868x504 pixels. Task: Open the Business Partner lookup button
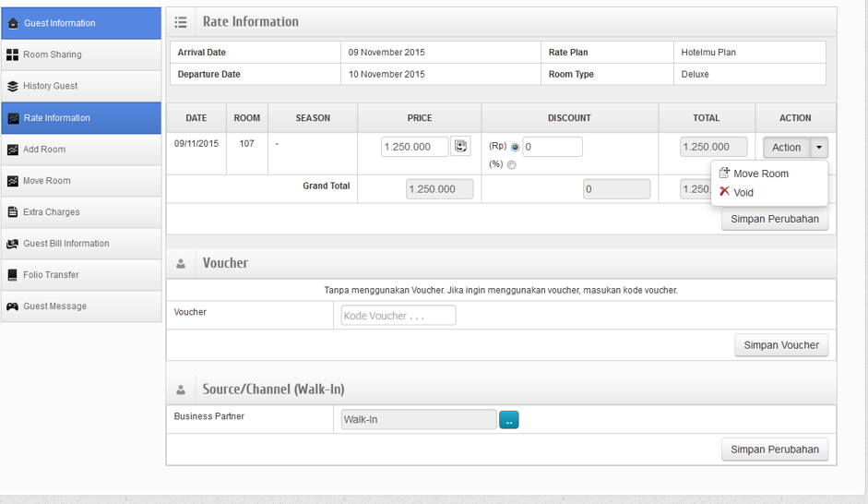509,420
